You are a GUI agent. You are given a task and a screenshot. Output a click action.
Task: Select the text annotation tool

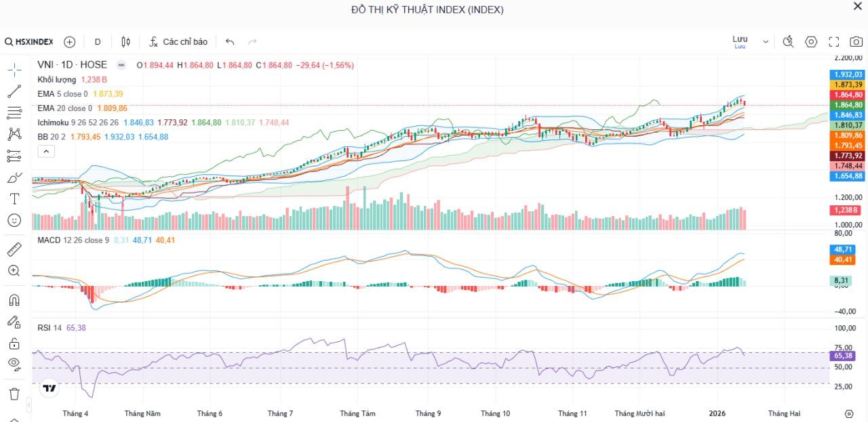tap(14, 198)
